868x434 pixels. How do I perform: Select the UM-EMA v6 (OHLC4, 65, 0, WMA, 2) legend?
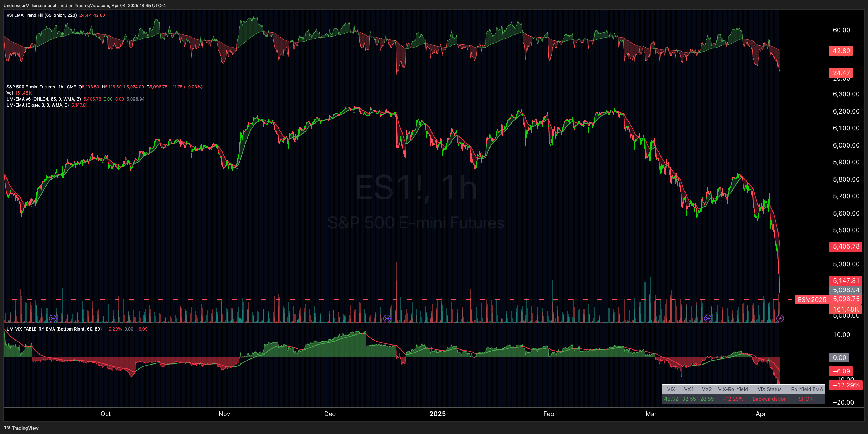click(x=43, y=99)
